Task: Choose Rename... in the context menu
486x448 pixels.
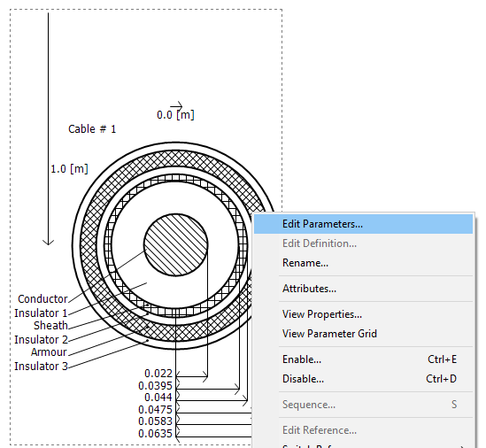Action: point(363,263)
